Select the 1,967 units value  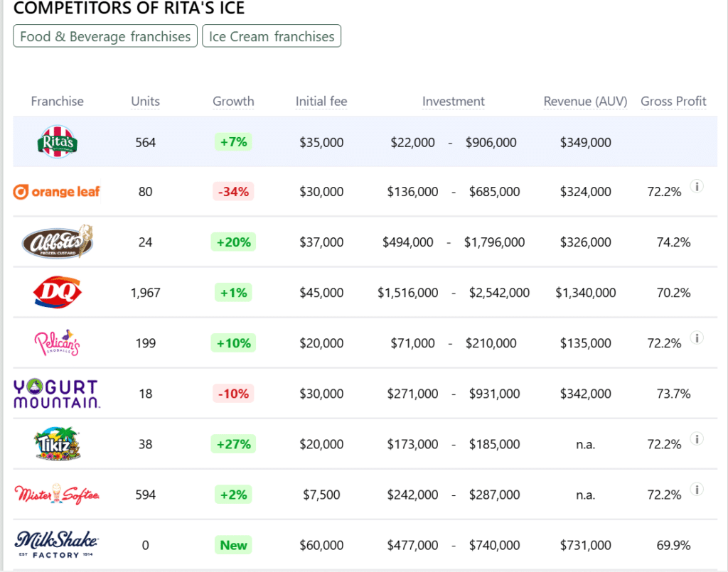coord(145,293)
